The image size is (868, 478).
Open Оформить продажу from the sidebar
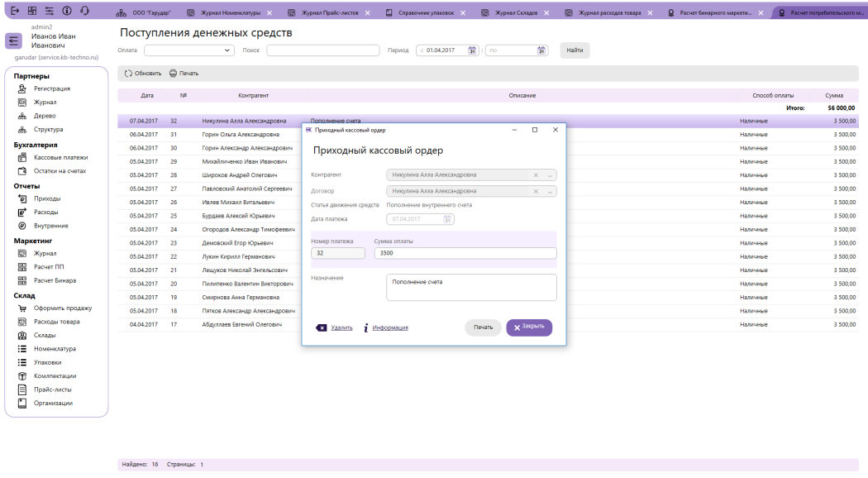point(62,308)
